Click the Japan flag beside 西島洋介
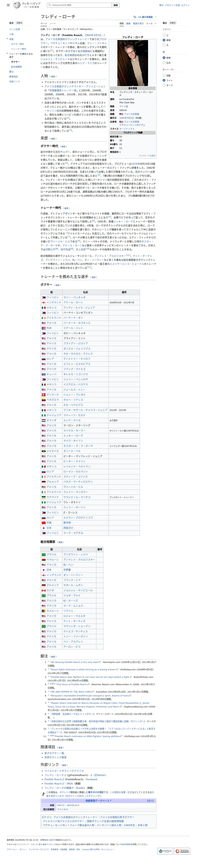Viewport: 197px width, 868px height. coord(44,528)
